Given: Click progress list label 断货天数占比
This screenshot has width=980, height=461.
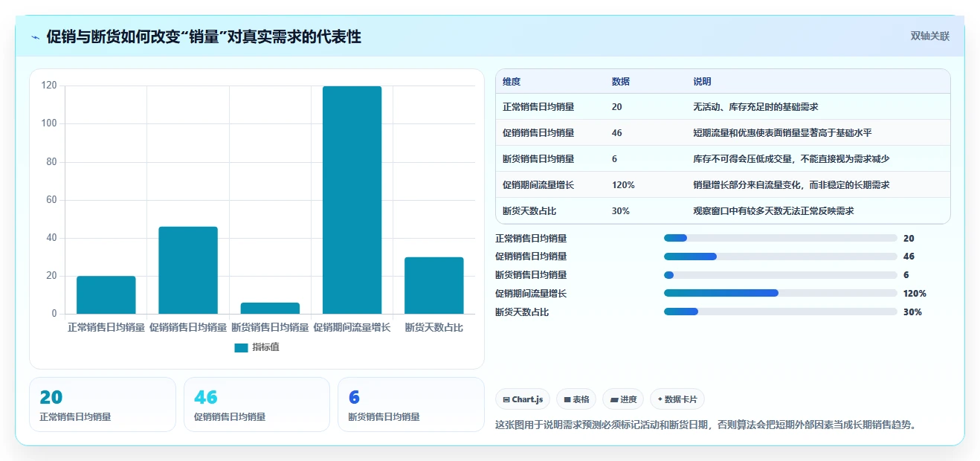Looking at the screenshot, I should (522, 312).
